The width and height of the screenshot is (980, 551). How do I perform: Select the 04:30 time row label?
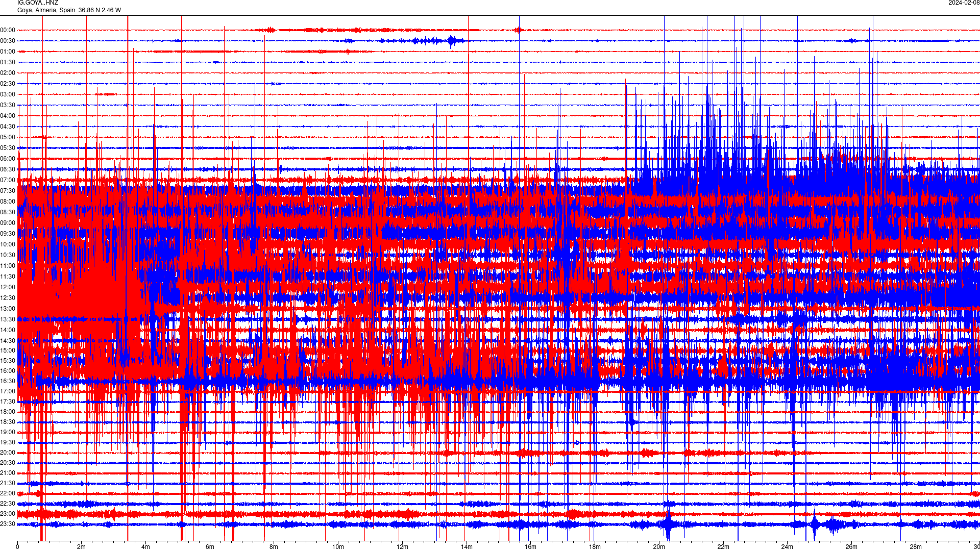point(8,127)
